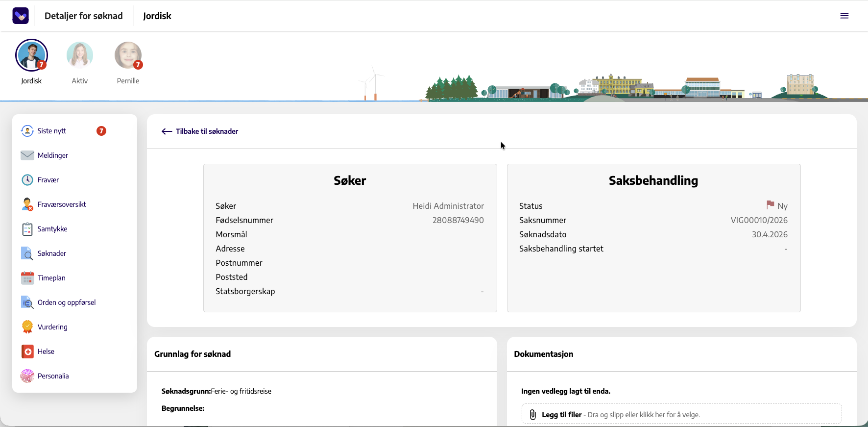Go to Søknader in the sidebar
This screenshot has height=427, width=868.
click(x=52, y=253)
